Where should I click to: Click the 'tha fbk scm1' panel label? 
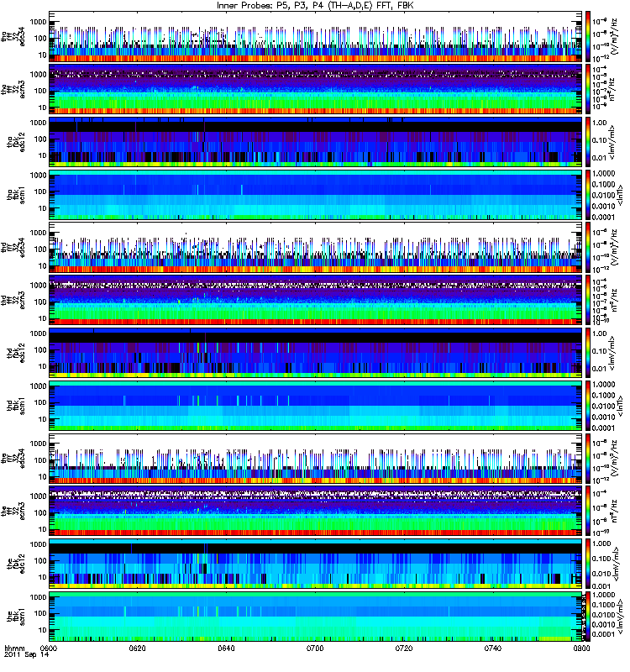pos(16,195)
